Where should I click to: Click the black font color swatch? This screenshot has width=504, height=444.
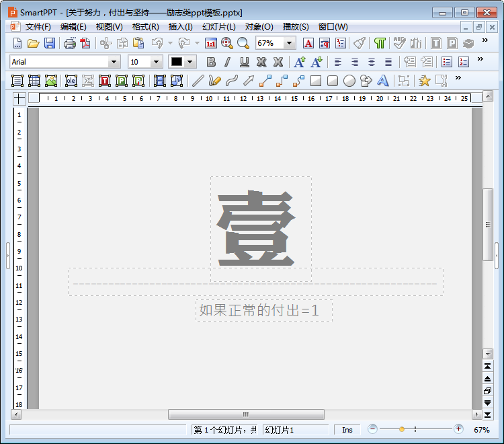tap(177, 62)
